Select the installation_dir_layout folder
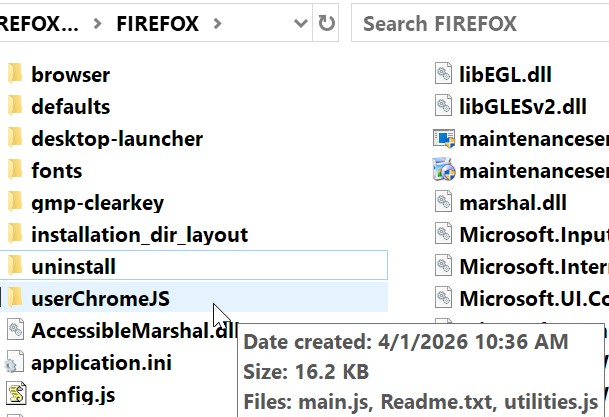The width and height of the screenshot is (609, 417). 139,234
